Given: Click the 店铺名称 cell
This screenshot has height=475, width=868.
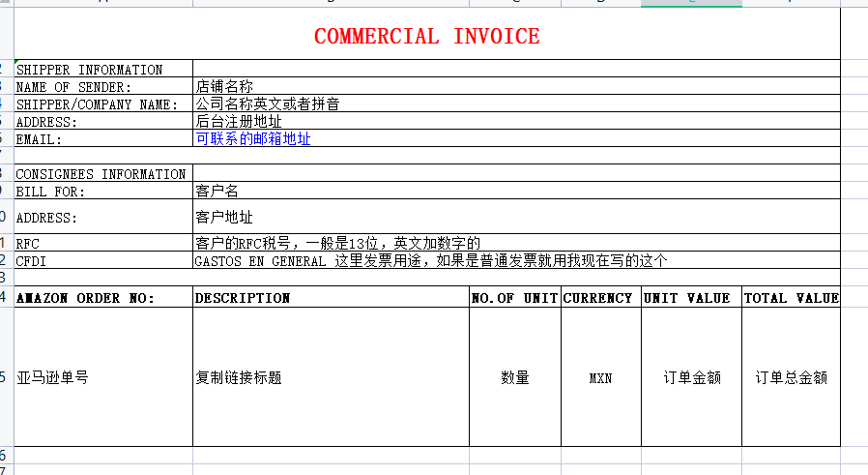Looking at the screenshot, I should click(516, 86).
